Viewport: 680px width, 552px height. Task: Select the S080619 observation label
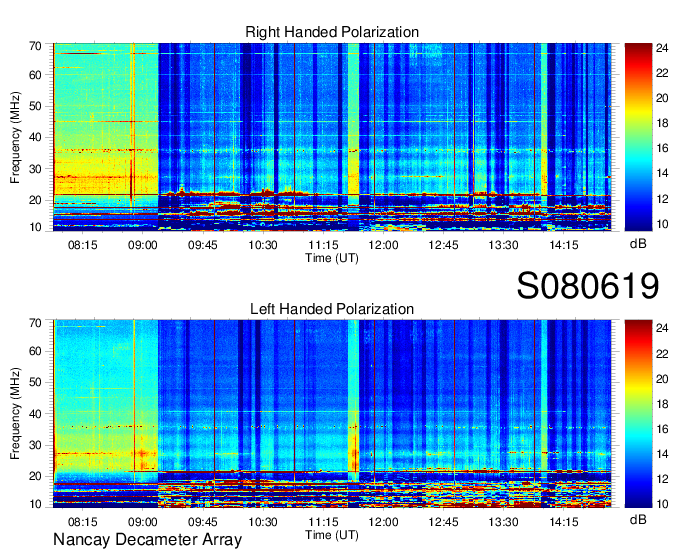pyautogui.click(x=588, y=286)
